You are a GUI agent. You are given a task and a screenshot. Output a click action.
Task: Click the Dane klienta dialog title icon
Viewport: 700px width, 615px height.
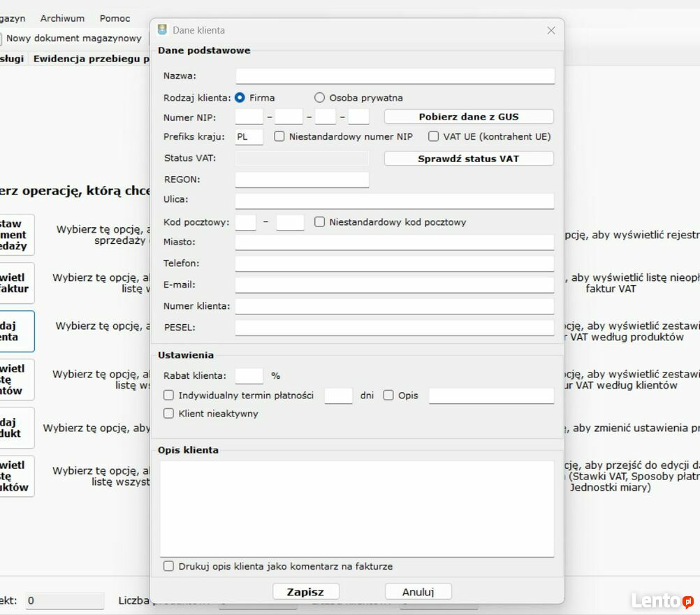tap(163, 30)
